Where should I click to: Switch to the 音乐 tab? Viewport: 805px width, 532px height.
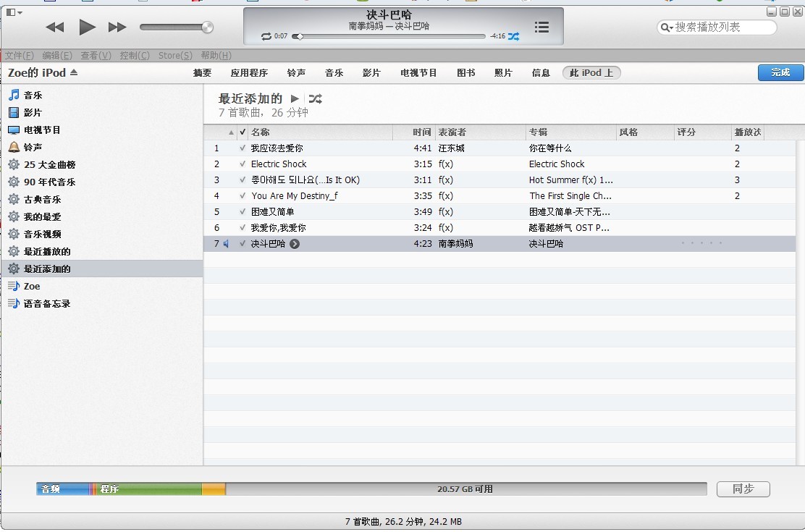point(334,73)
